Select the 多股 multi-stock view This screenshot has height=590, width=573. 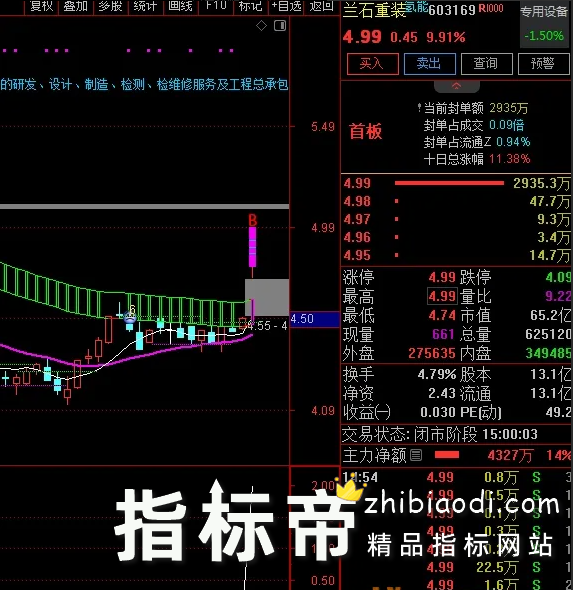pyautogui.click(x=110, y=6)
